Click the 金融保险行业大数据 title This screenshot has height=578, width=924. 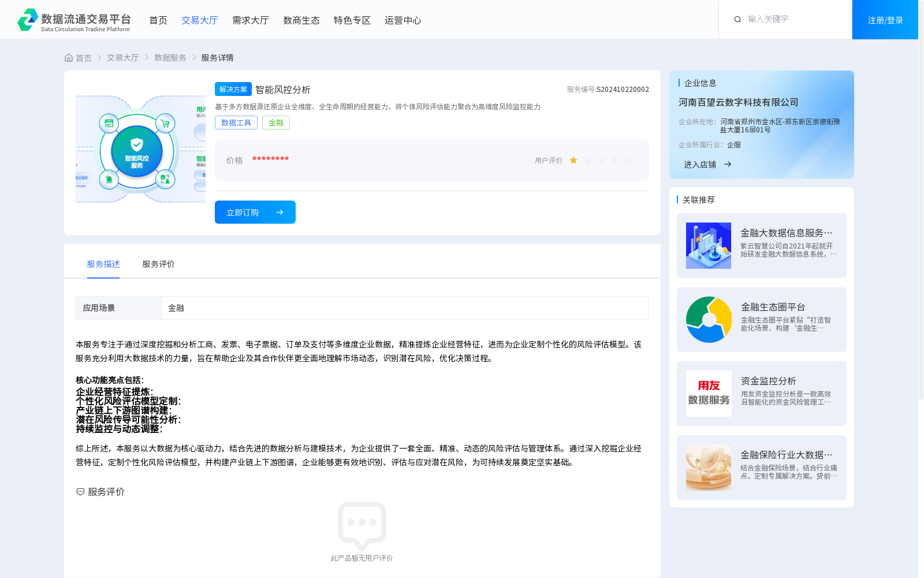pos(787,455)
